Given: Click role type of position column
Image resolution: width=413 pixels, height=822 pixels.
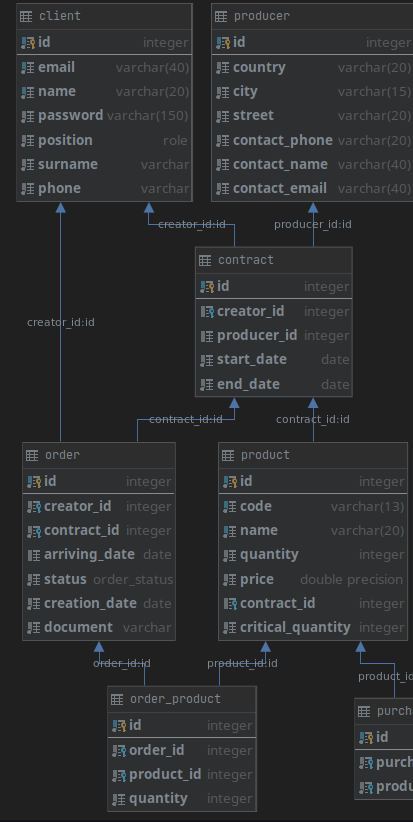Looking at the screenshot, I should click(x=175, y=140).
